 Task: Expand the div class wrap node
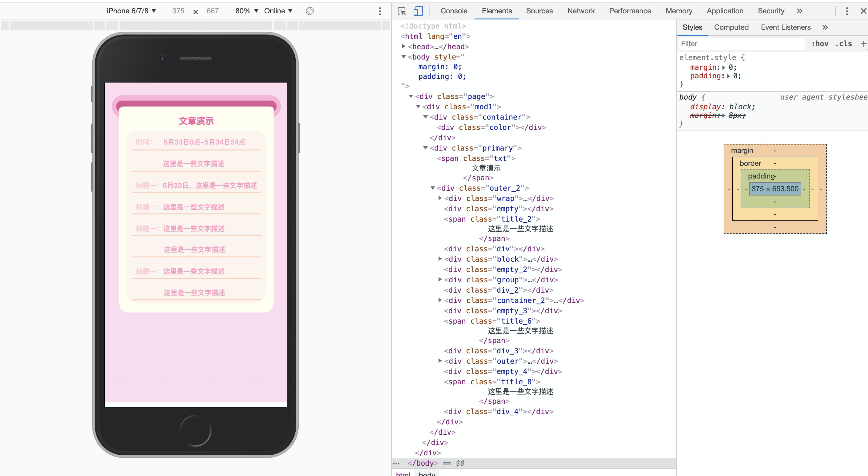(x=440, y=198)
